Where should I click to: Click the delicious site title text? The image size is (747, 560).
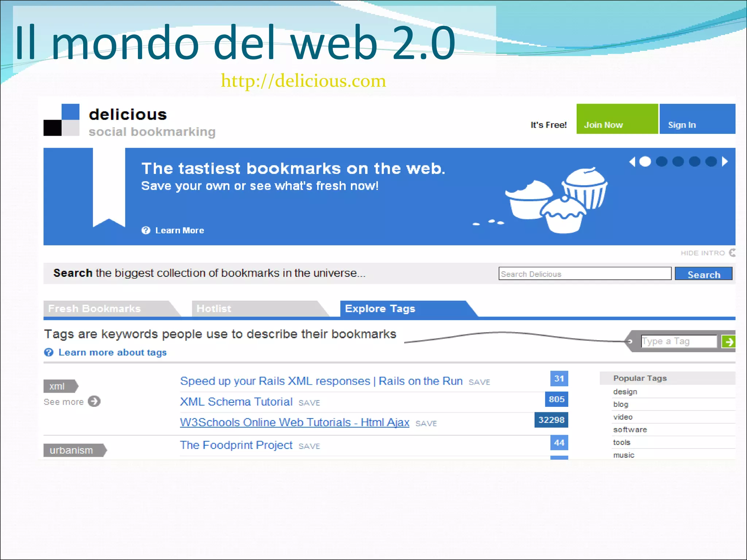[128, 114]
